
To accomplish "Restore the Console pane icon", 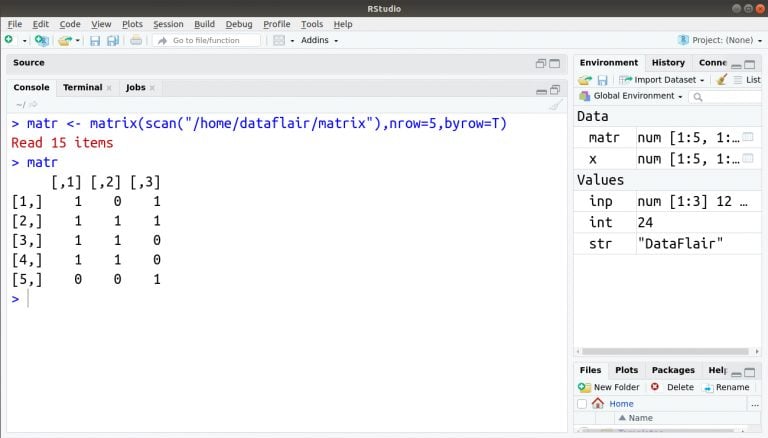I will pos(555,90).
